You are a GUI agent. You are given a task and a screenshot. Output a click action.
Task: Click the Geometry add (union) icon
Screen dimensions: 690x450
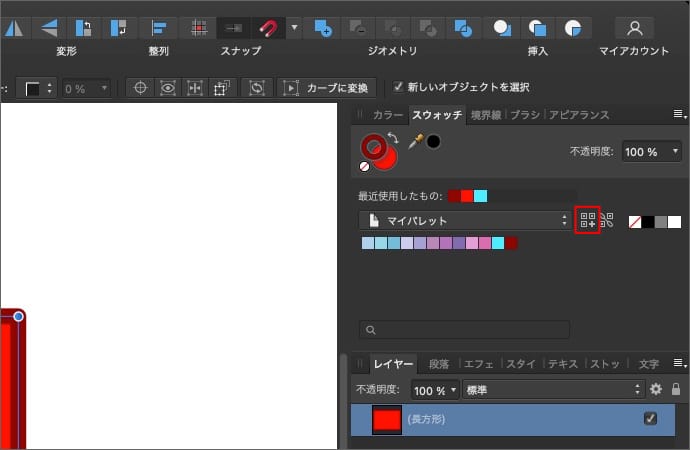[x=322, y=28]
